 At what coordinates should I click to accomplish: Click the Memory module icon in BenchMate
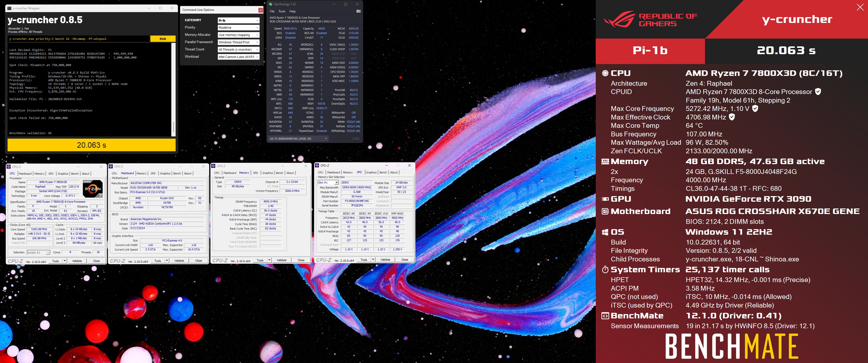605,162
